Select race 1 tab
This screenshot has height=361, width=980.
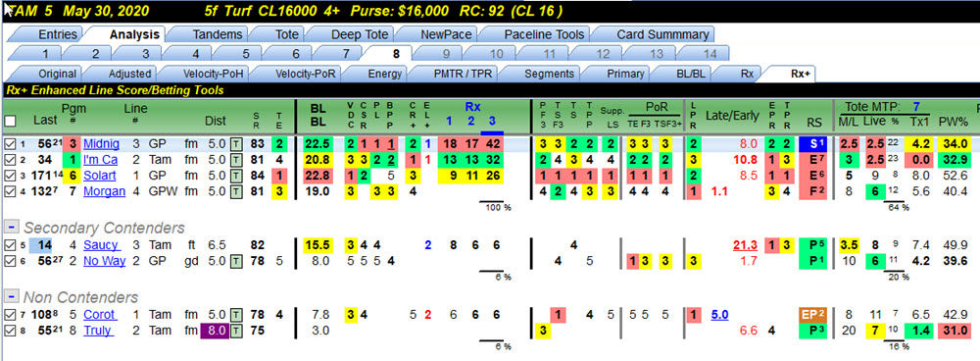click(46, 54)
